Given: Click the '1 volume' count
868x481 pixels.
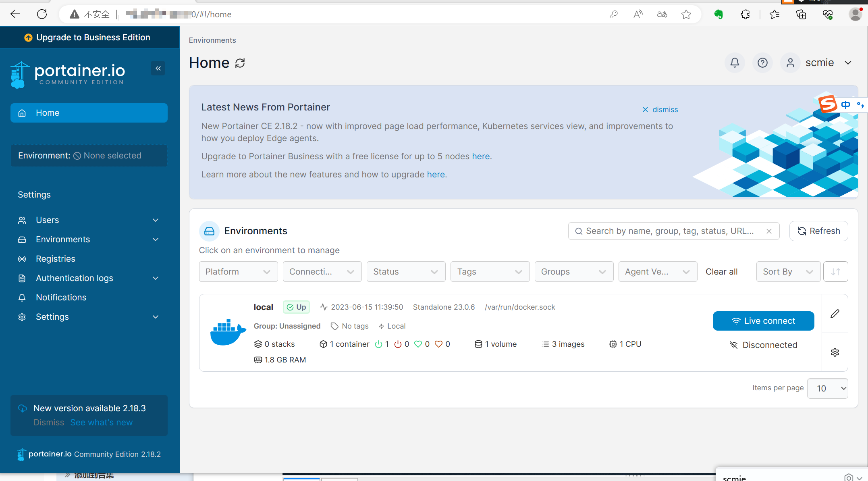Looking at the screenshot, I should [x=496, y=344].
